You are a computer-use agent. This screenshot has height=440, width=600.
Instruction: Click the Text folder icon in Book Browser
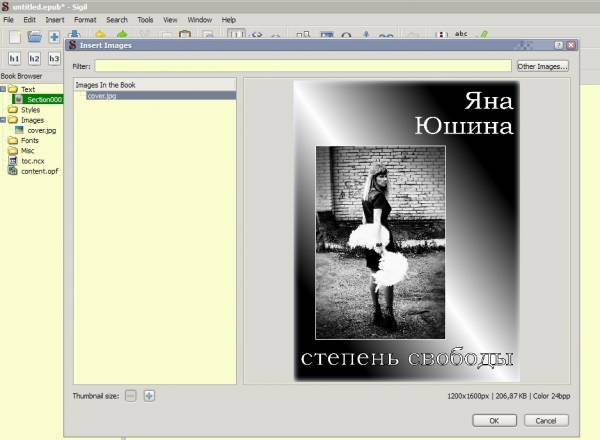click(13, 89)
